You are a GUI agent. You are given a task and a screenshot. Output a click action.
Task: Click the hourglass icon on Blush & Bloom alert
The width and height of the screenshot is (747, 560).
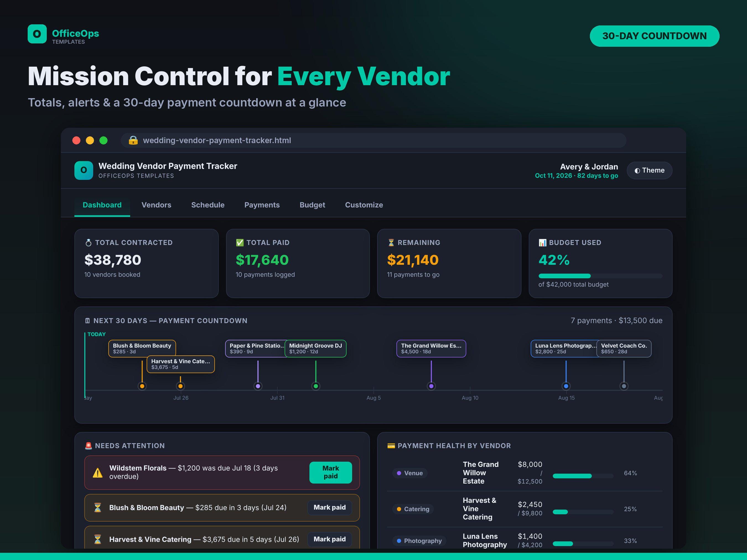(x=98, y=507)
